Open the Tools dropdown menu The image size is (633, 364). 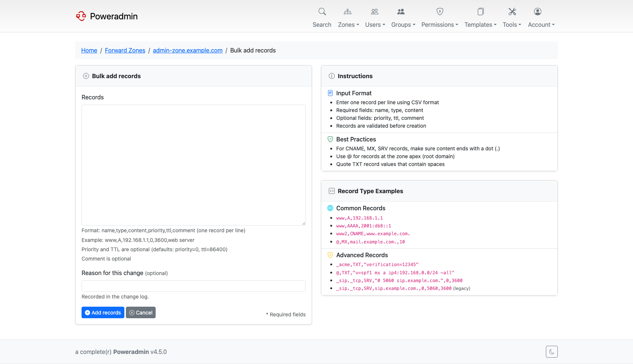[x=512, y=25]
